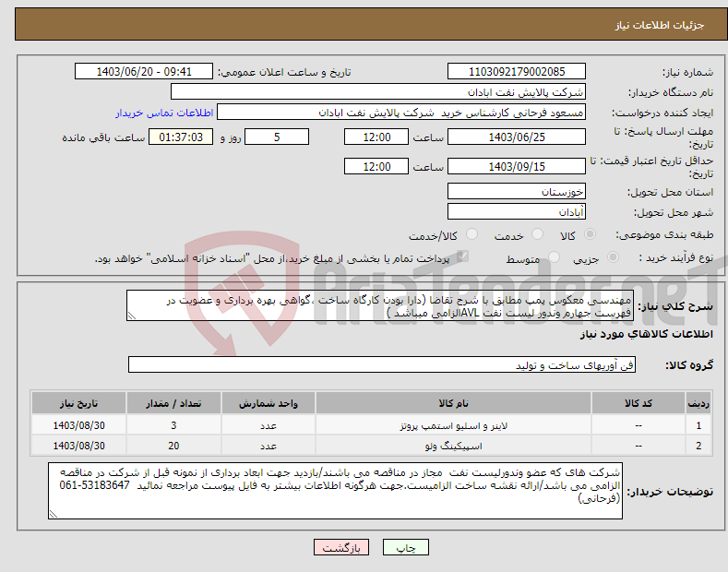
Task: Click the price validity date 1403/09/15
Action: tap(517, 166)
